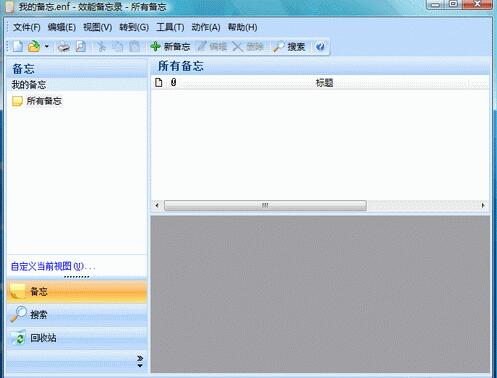
Task: Minimize the window
Action: pos(436,4)
